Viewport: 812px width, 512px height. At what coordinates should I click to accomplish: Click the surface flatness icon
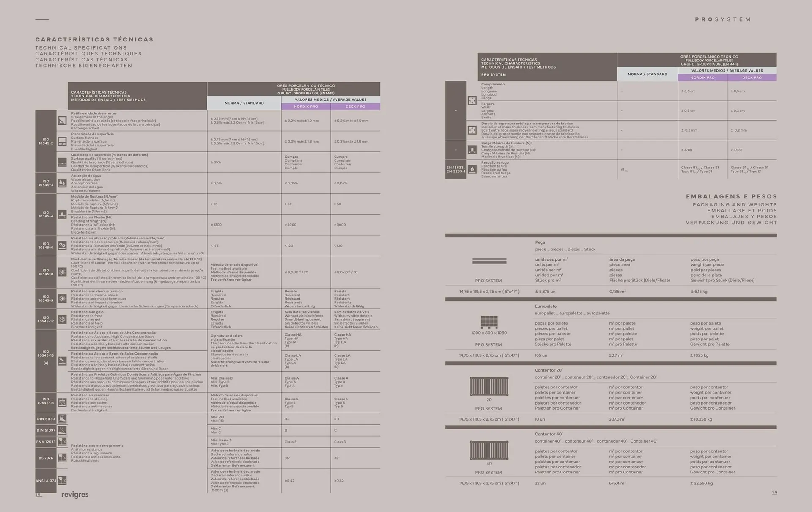coord(62,141)
